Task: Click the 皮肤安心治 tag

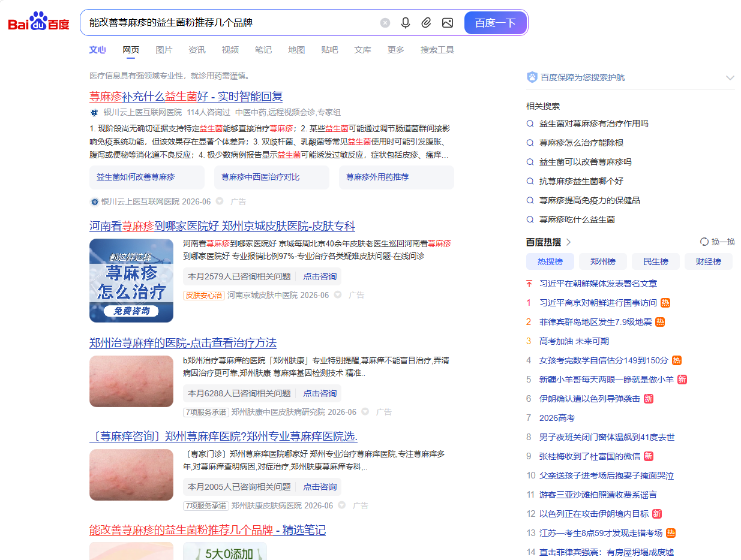Action: pos(204,295)
